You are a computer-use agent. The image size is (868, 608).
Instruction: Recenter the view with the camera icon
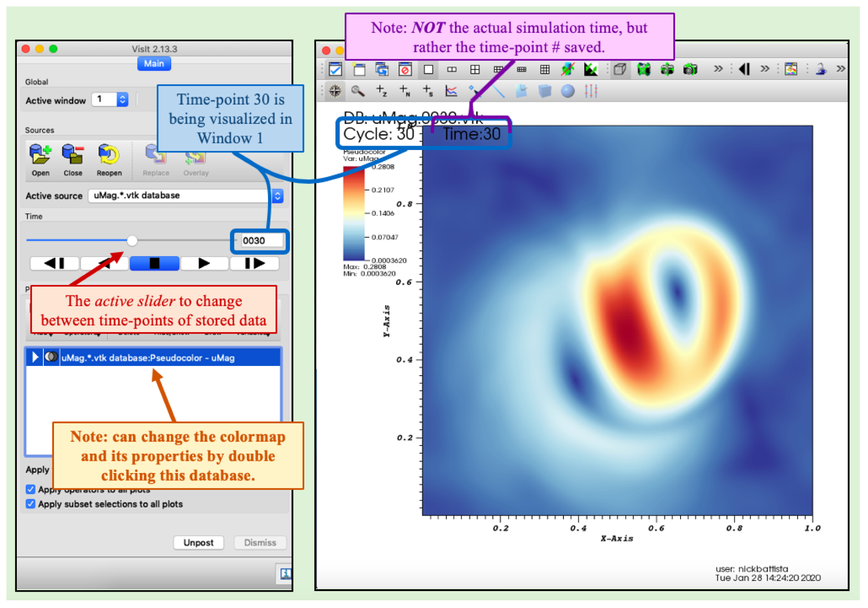click(x=667, y=69)
